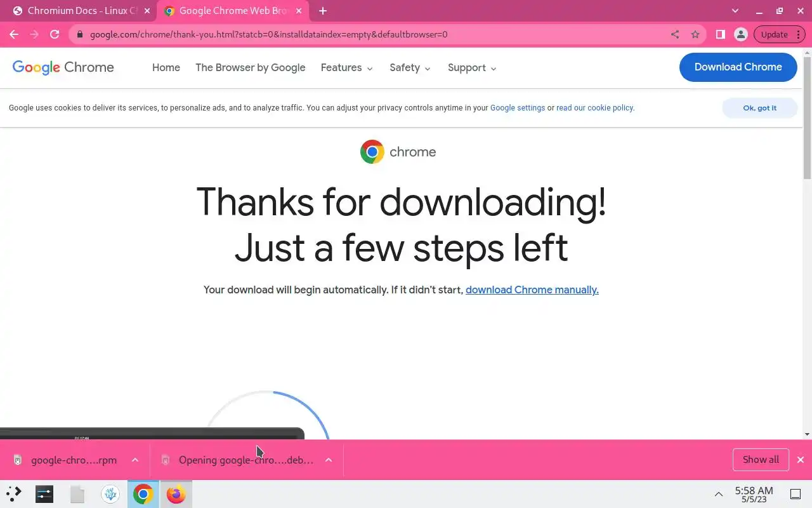Click the page vertical scrollbar

pos(807,117)
